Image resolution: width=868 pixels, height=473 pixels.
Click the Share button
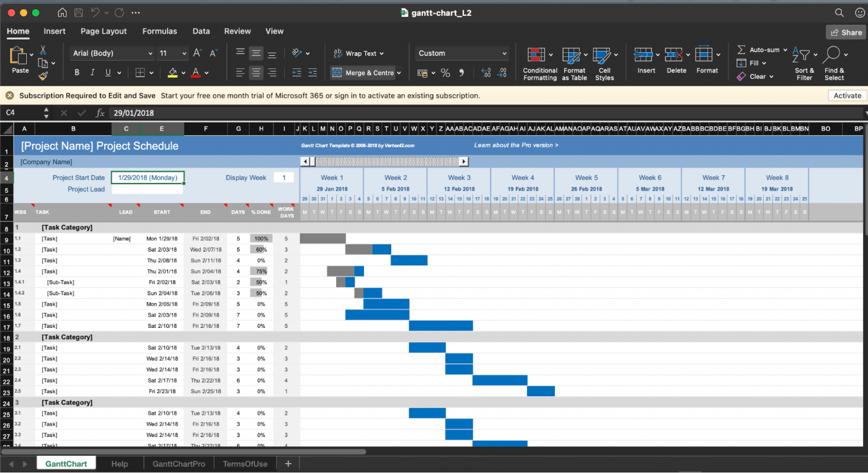click(x=846, y=32)
